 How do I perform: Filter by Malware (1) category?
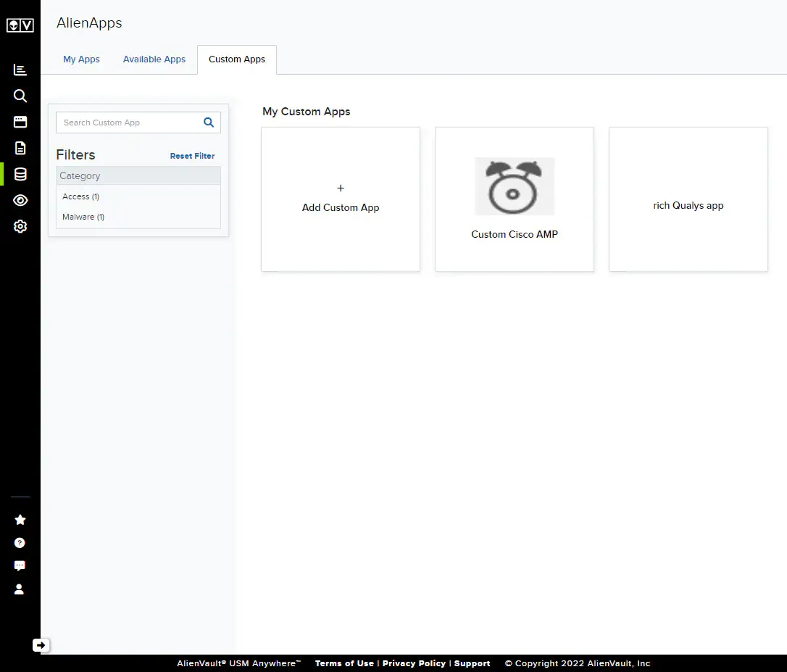(x=83, y=217)
